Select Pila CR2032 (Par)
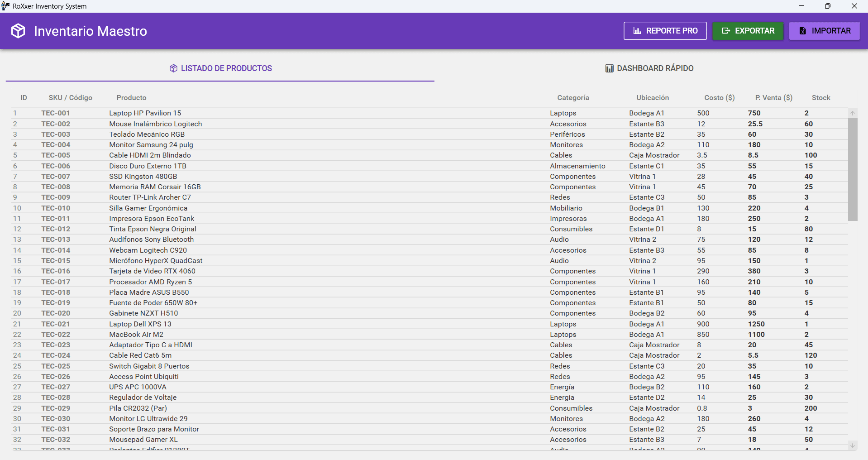 point(138,408)
